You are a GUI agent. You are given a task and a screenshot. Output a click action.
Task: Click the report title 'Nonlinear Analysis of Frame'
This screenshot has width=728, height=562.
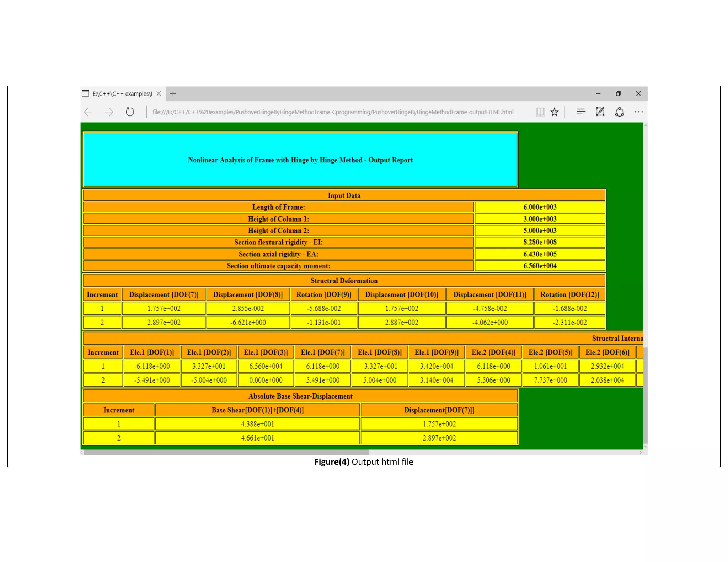tap(300, 160)
